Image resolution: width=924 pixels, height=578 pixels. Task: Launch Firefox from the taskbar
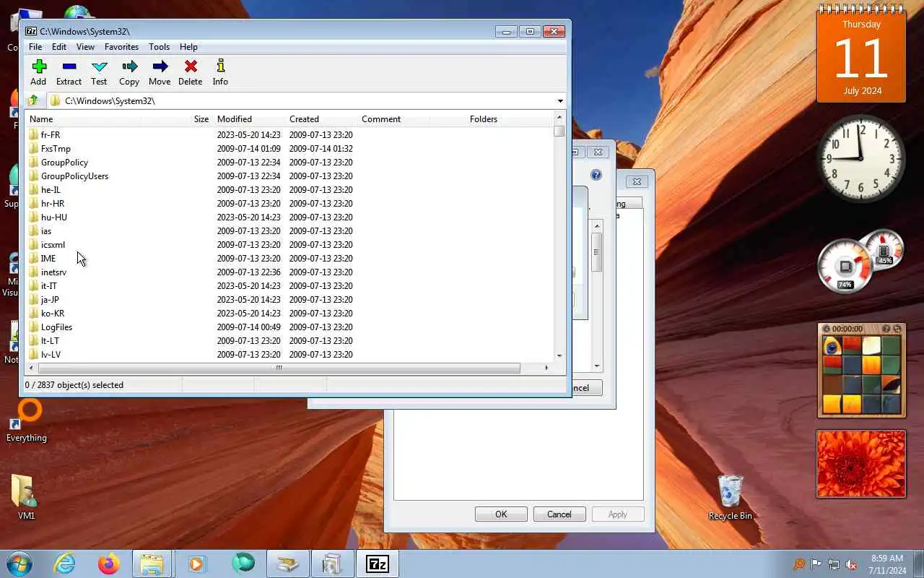pos(109,563)
